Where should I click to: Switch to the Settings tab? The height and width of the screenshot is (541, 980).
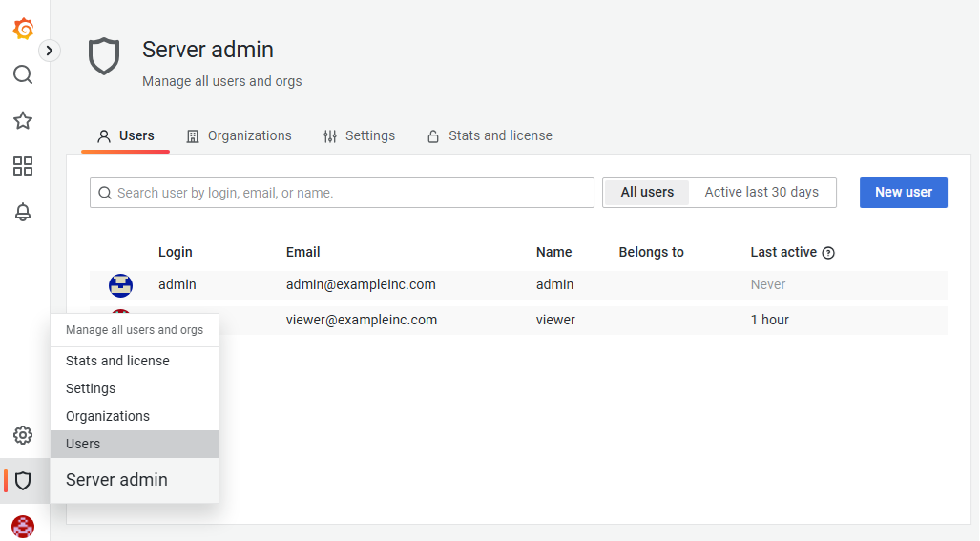(x=359, y=135)
